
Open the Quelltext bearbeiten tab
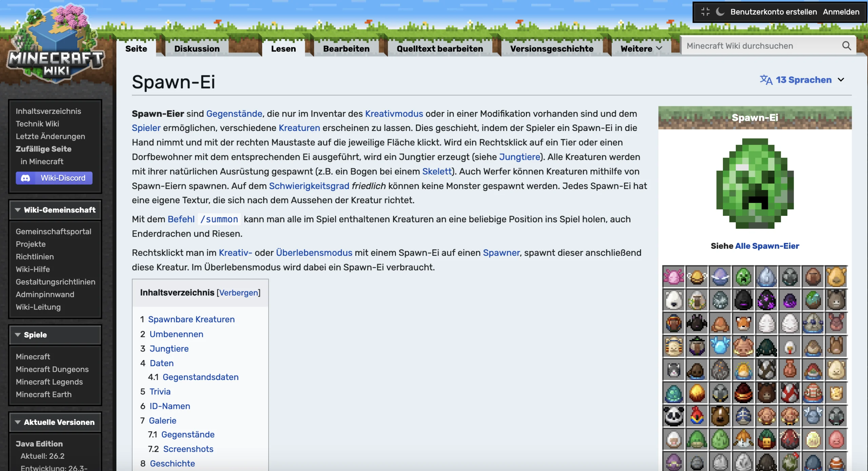440,49
